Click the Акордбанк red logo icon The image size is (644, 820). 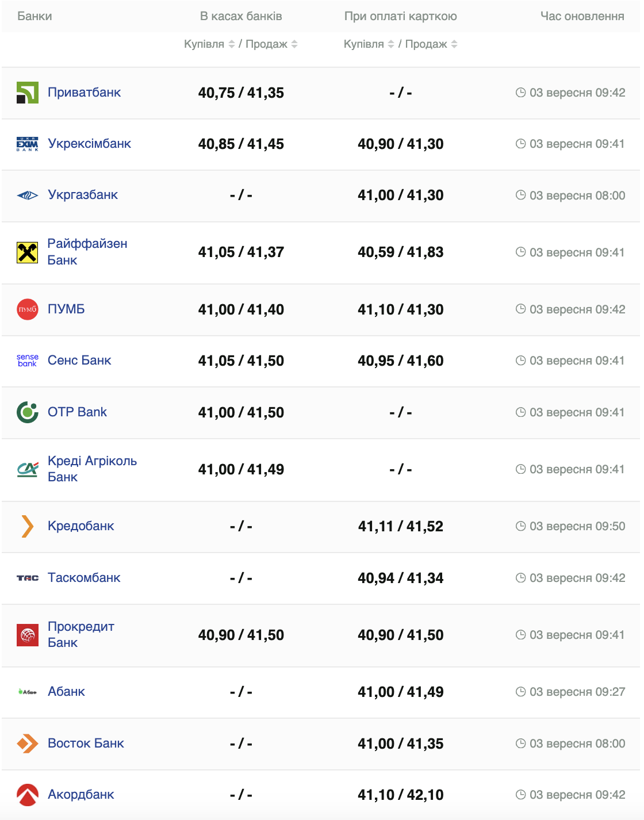[28, 795]
